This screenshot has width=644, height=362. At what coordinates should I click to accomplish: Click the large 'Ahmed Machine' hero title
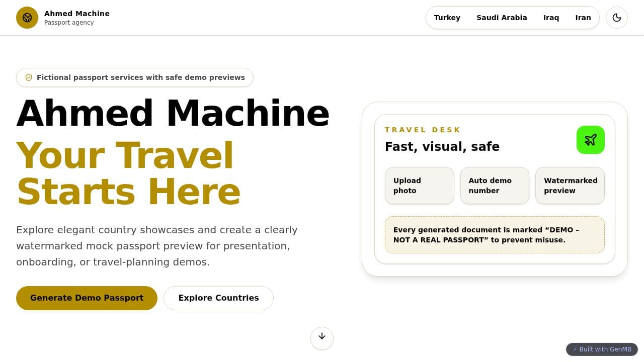[x=173, y=113]
